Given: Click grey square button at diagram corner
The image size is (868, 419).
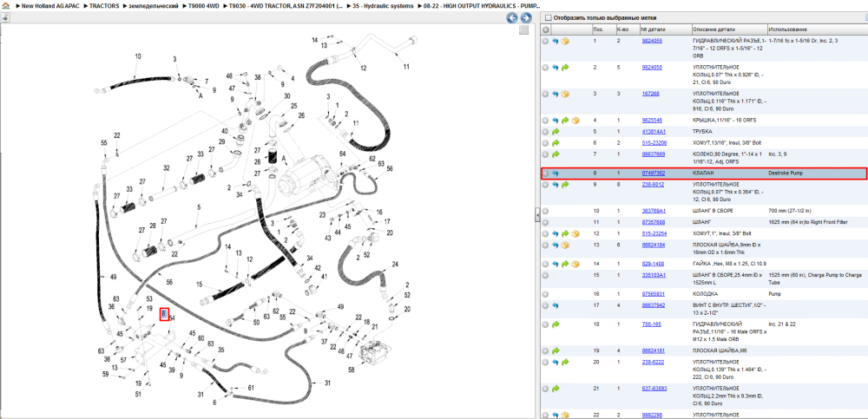Looking at the screenshot, I should pyautogui.click(x=523, y=30).
